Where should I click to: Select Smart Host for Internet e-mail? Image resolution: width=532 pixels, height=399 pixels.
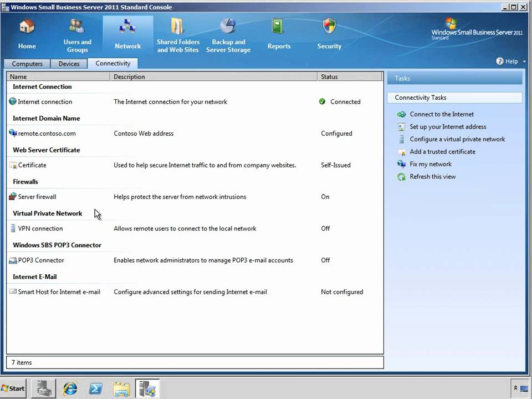pyautogui.click(x=59, y=292)
